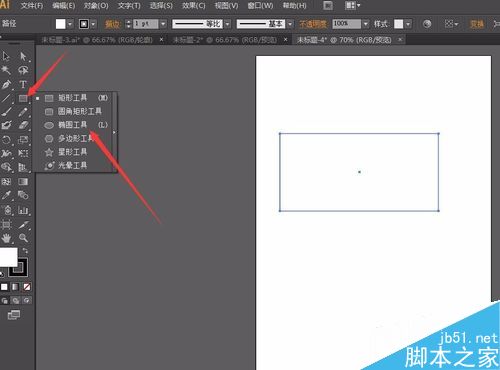The image size is (500, 370).
Task: Tear off the shape tools flyout arrow
Action: click(115, 132)
